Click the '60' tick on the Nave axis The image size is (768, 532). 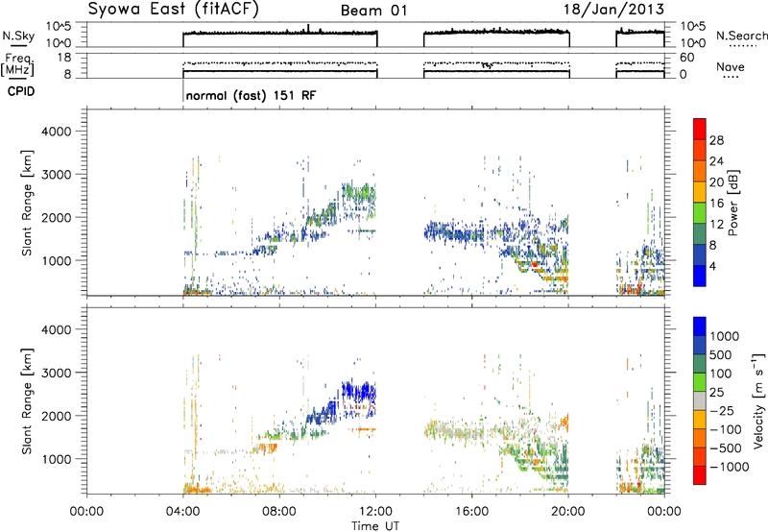coord(686,58)
